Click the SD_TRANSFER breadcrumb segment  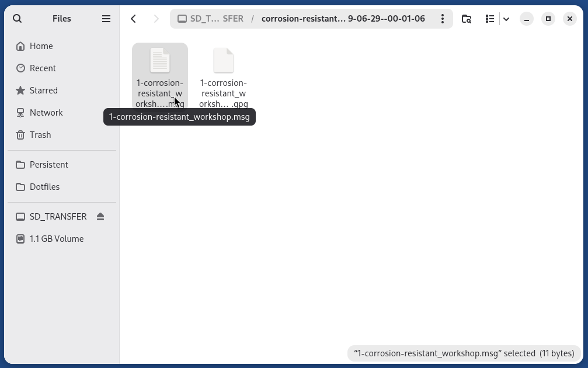[x=211, y=18]
